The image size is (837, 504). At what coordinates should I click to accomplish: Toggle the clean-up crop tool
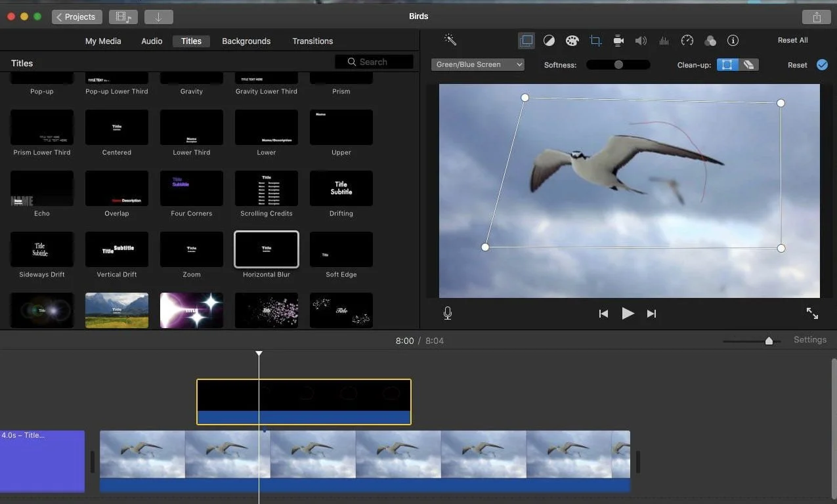727,64
